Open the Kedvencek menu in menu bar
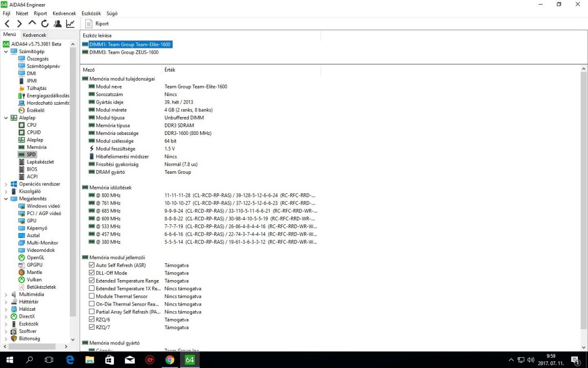588x368 pixels. 64,13
